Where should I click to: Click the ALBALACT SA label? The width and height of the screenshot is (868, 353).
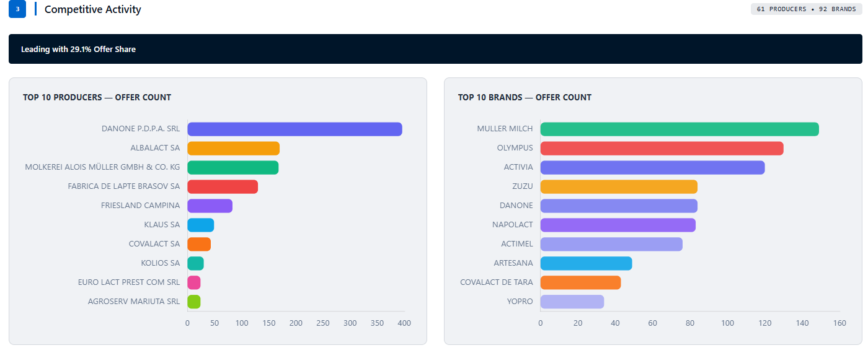pos(155,148)
